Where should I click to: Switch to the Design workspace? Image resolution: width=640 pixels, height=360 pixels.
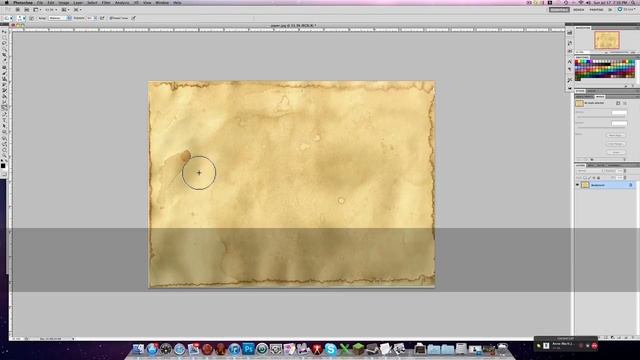578,10
